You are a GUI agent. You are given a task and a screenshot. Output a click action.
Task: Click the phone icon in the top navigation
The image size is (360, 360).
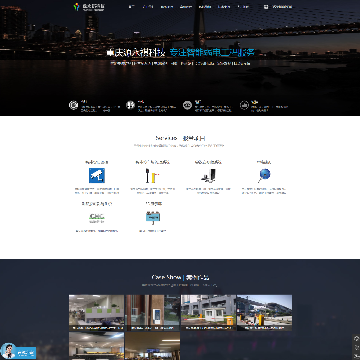266,7
